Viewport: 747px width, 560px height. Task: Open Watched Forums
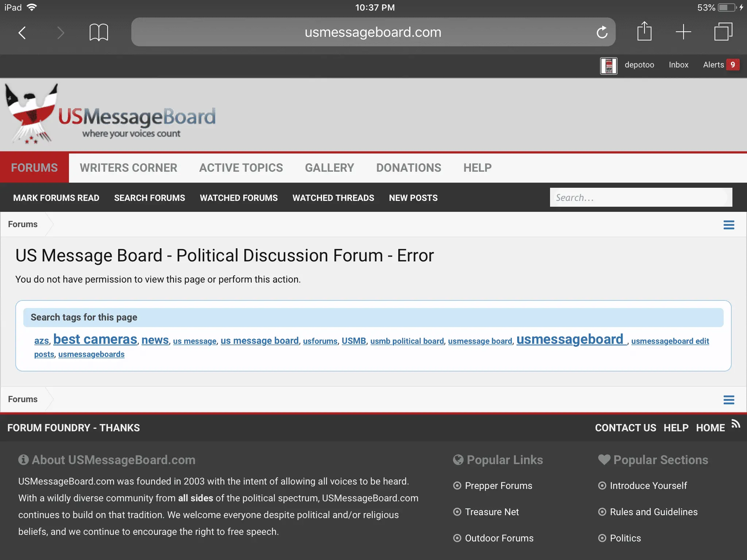pos(239,198)
